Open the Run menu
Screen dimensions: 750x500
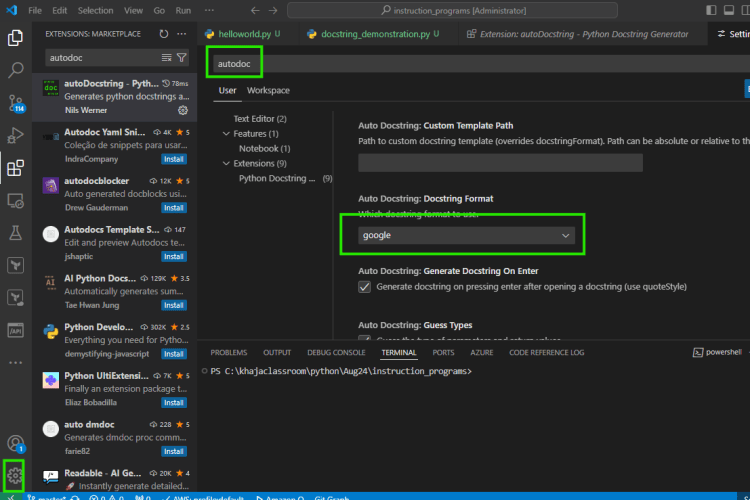click(183, 10)
